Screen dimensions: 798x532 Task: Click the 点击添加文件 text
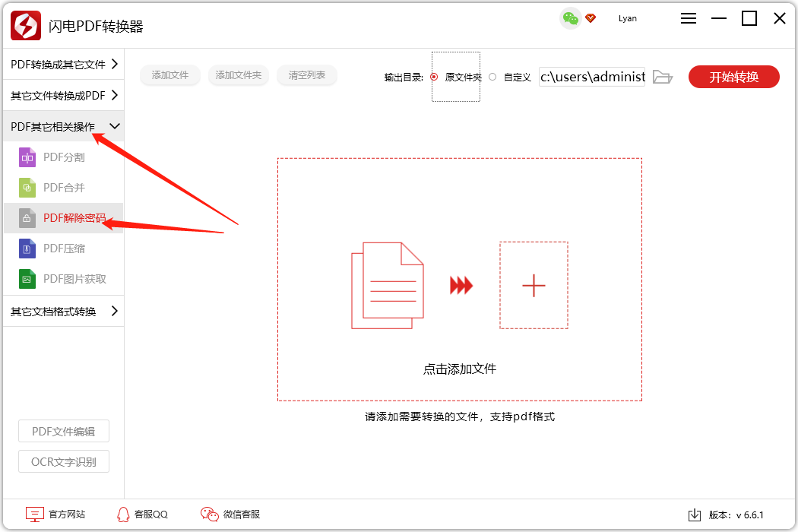[x=460, y=369]
